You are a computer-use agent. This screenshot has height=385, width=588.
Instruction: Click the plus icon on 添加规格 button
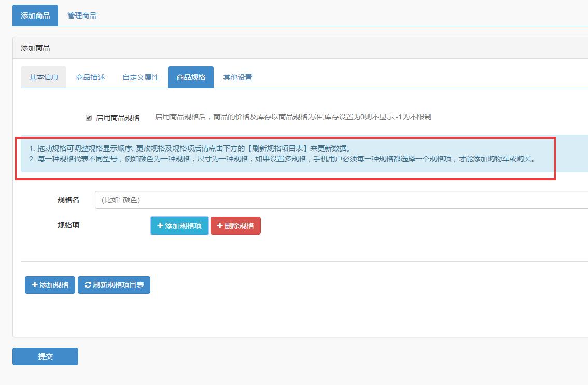pos(34,284)
